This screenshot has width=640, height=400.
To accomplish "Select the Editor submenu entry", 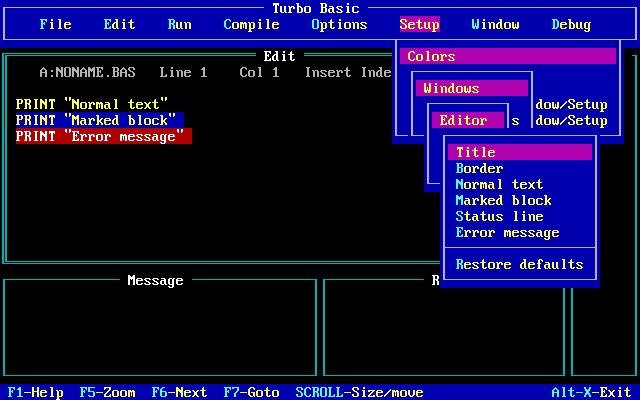I will (x=468, y=120).
